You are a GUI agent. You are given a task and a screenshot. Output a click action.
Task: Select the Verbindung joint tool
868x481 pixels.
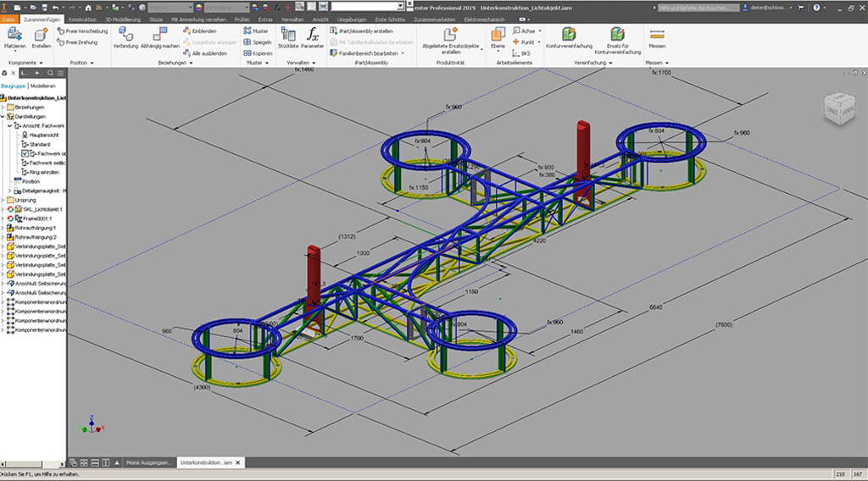pos(125,36)
